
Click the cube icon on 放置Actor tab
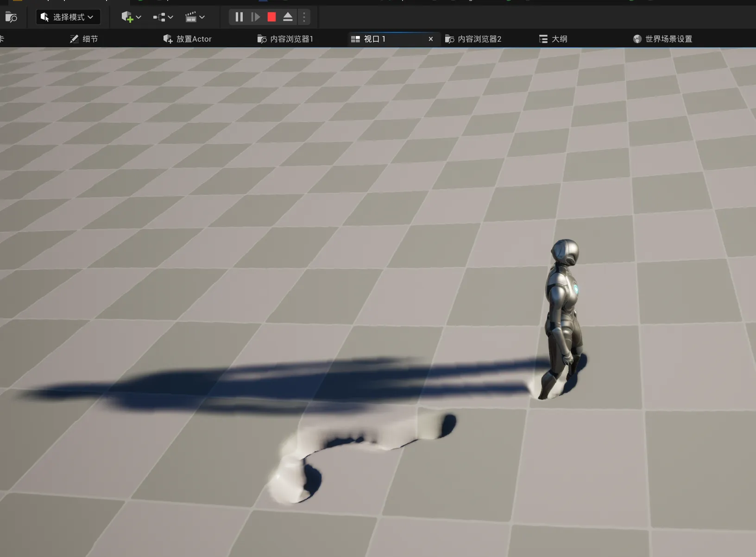click(x=168, y=39)
